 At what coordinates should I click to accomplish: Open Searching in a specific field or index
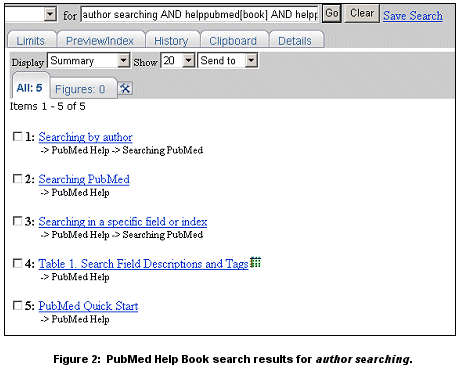tap(123, 222)
